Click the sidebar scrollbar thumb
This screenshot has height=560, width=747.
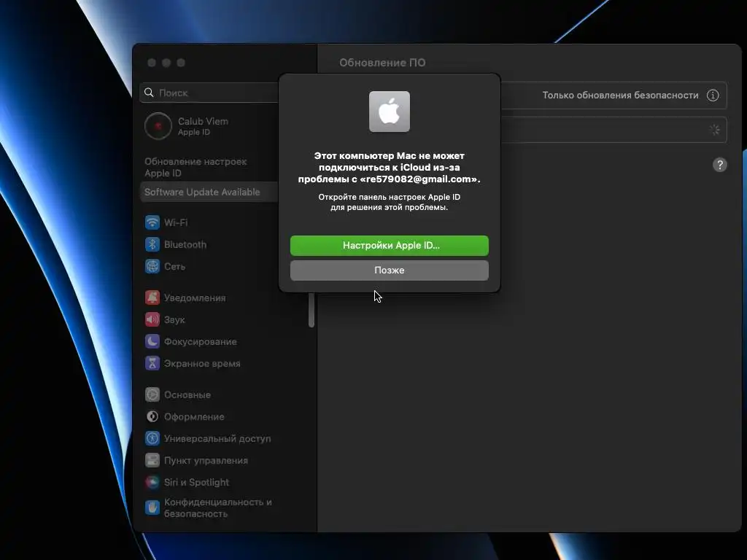click(x=311, y=310)
